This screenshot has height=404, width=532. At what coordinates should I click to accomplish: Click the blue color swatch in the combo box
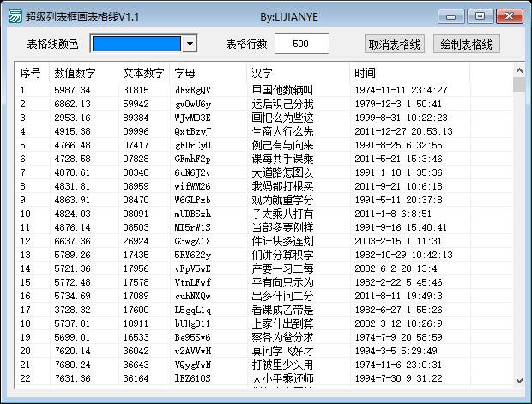[x=136, y=44]
